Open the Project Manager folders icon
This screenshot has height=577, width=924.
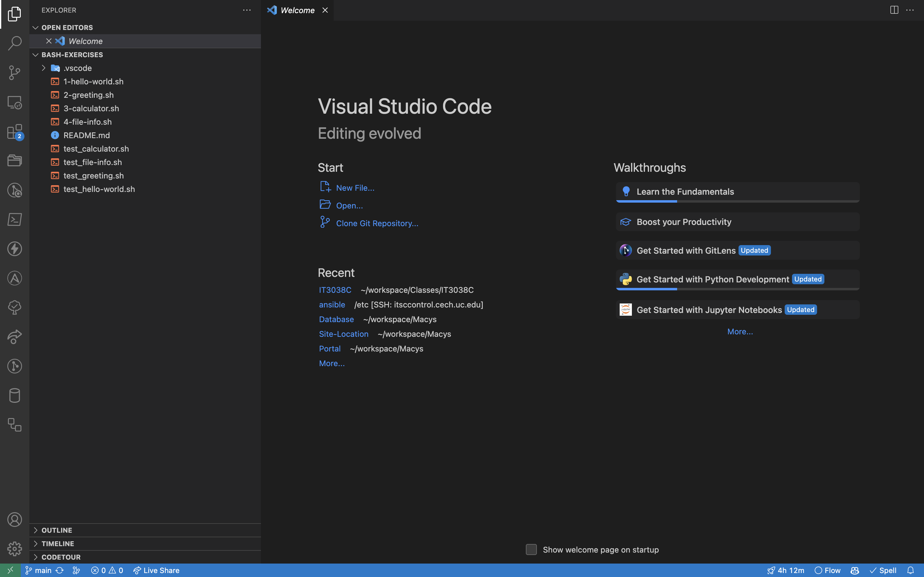[x=14, y=161]
